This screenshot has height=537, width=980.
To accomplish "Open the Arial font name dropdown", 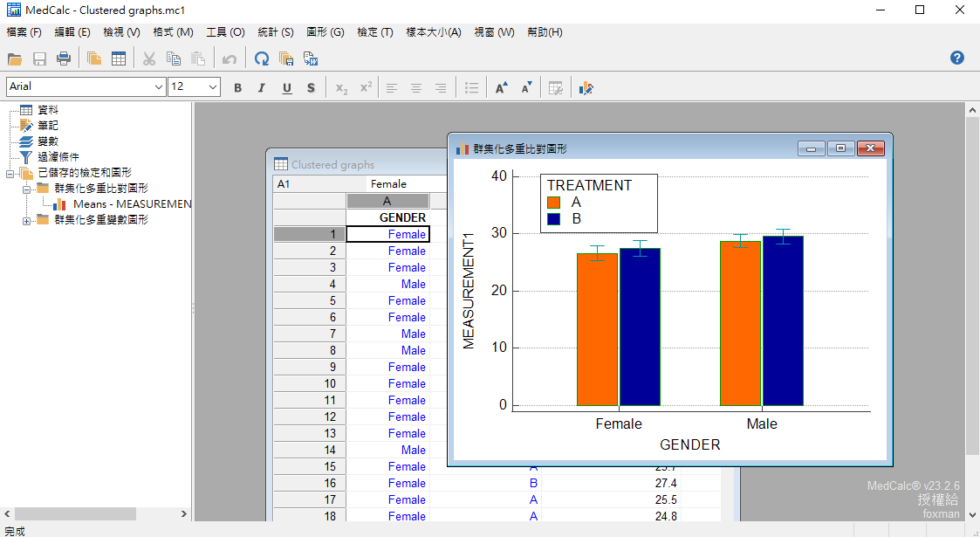I will (x=158, y=87).
